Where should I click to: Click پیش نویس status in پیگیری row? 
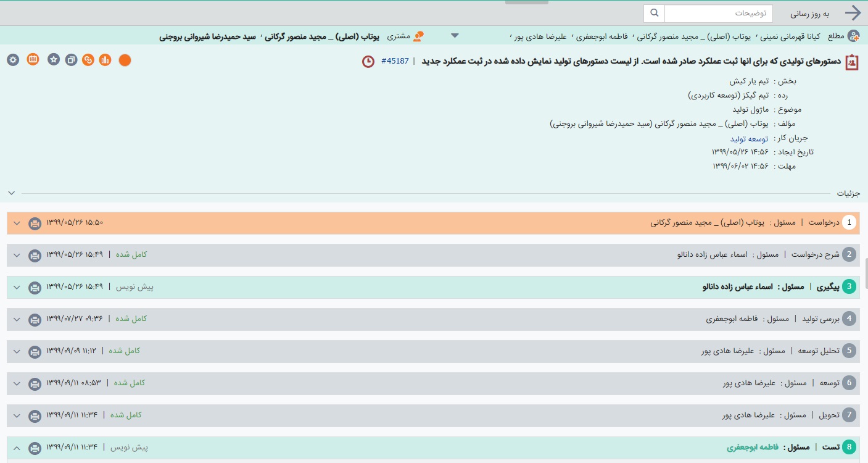point(134,287)
